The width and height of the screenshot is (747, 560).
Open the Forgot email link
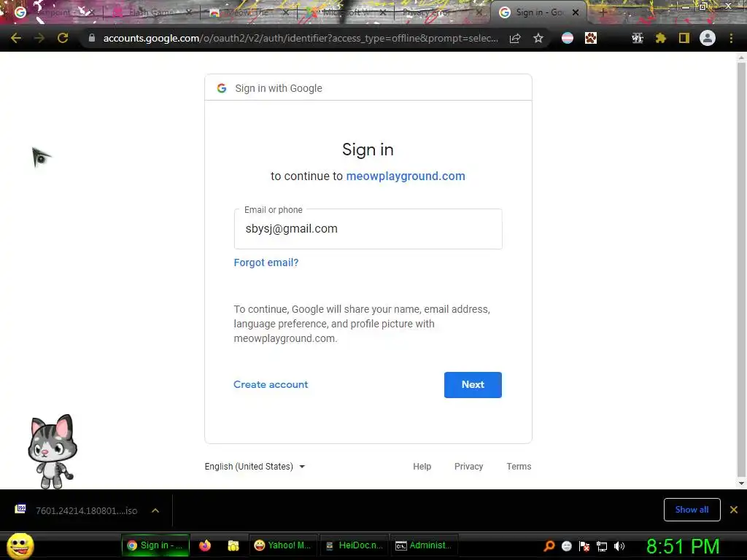point(266,262)
